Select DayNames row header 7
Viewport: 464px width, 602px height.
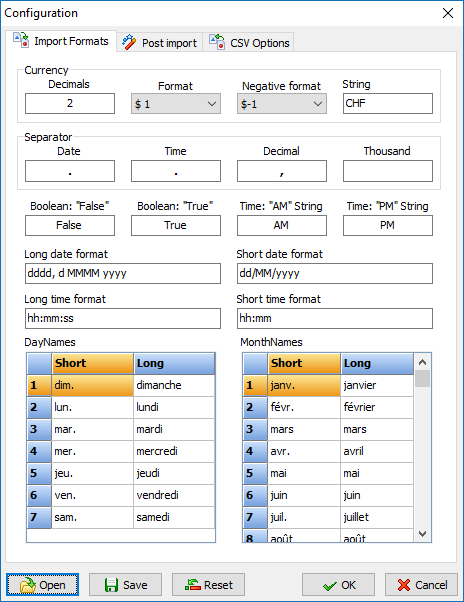tap(39, 517)
